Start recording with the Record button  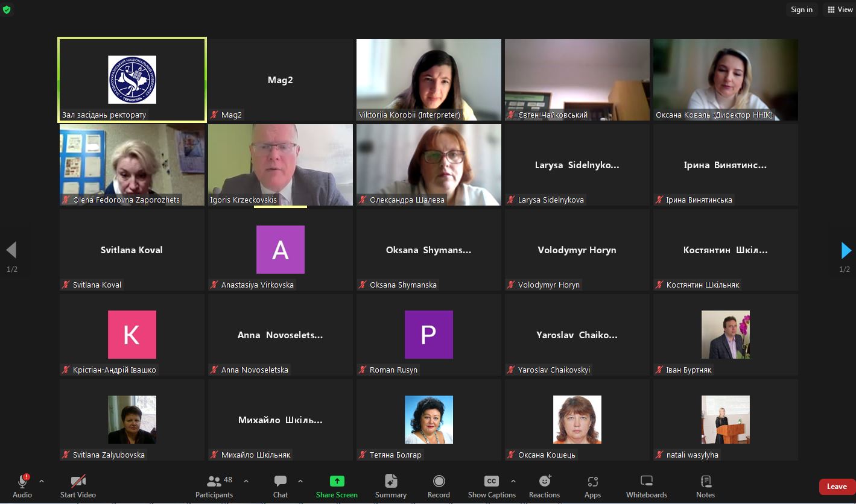click(x=439, y=485)
